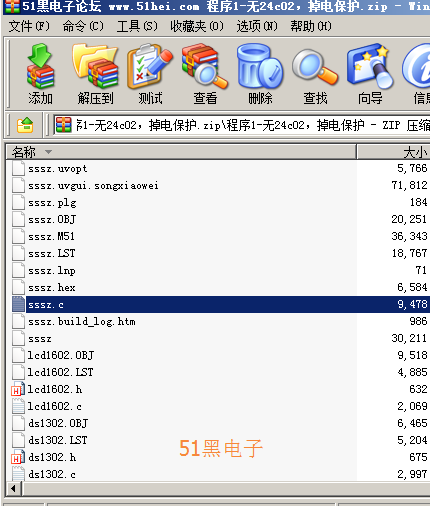
Task: Select the file ds1302.c
Action: pyautogui.click(x=52, y=474)
